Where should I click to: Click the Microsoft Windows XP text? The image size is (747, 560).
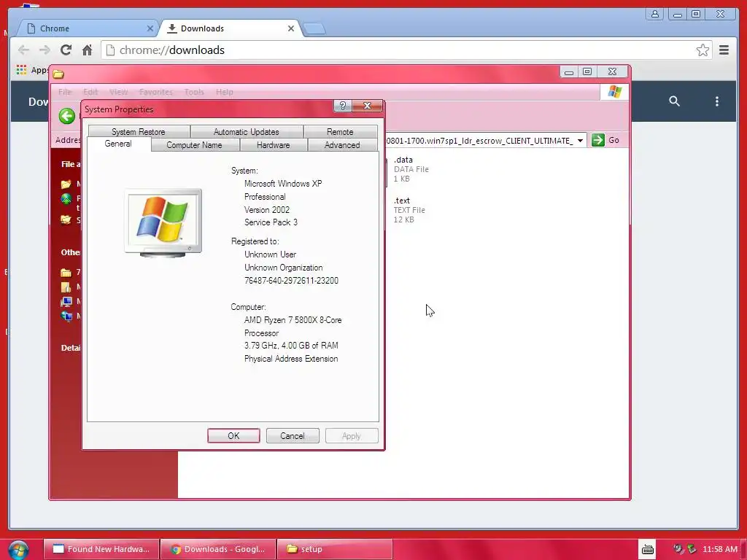coord(283,183)
